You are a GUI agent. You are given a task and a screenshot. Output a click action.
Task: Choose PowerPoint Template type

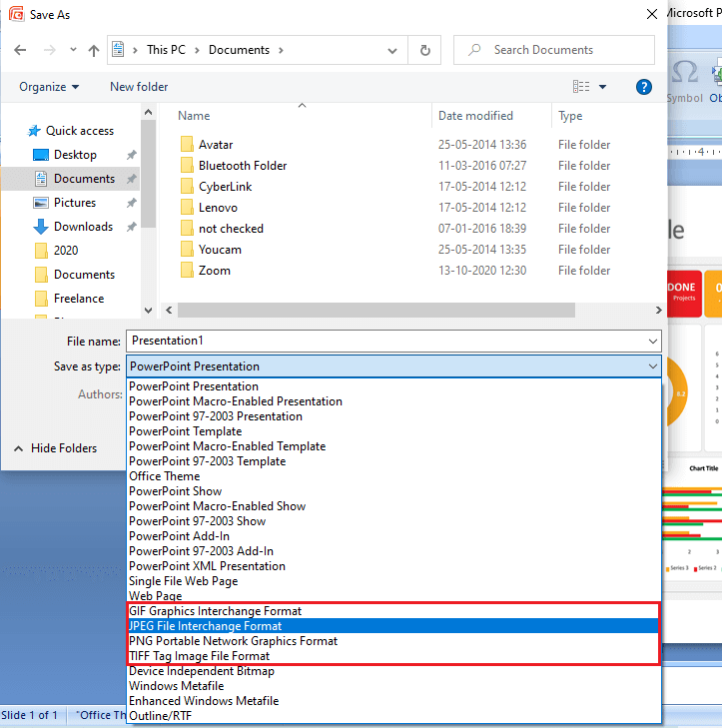click(x=393, y=431)
